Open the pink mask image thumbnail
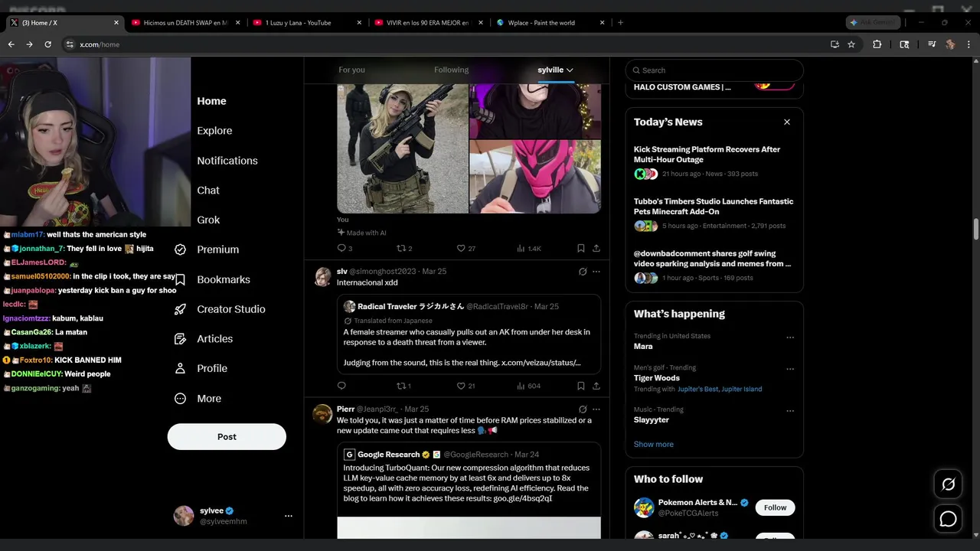 [x=535, y=177]
